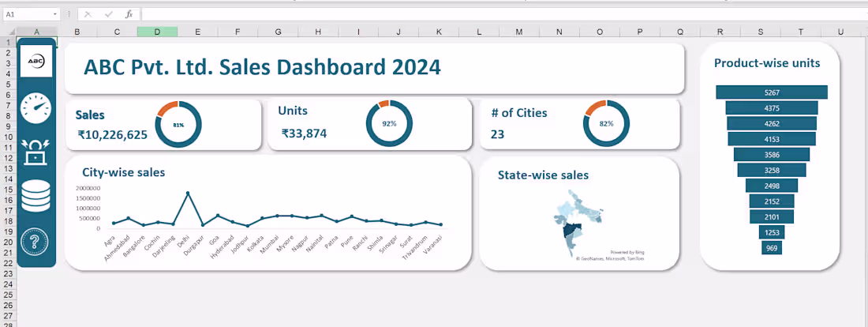Select the 3586 funnel bar

(771, 154)
